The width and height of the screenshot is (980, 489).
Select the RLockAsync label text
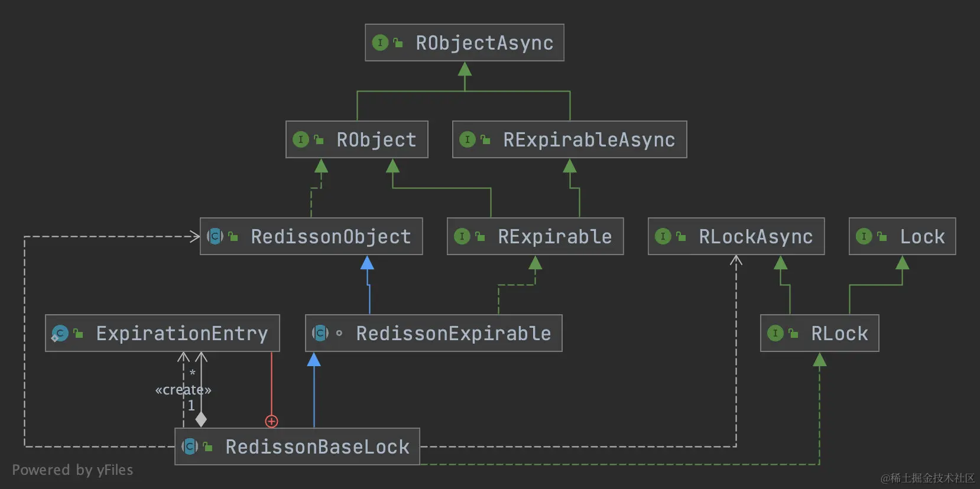(756, 237)
